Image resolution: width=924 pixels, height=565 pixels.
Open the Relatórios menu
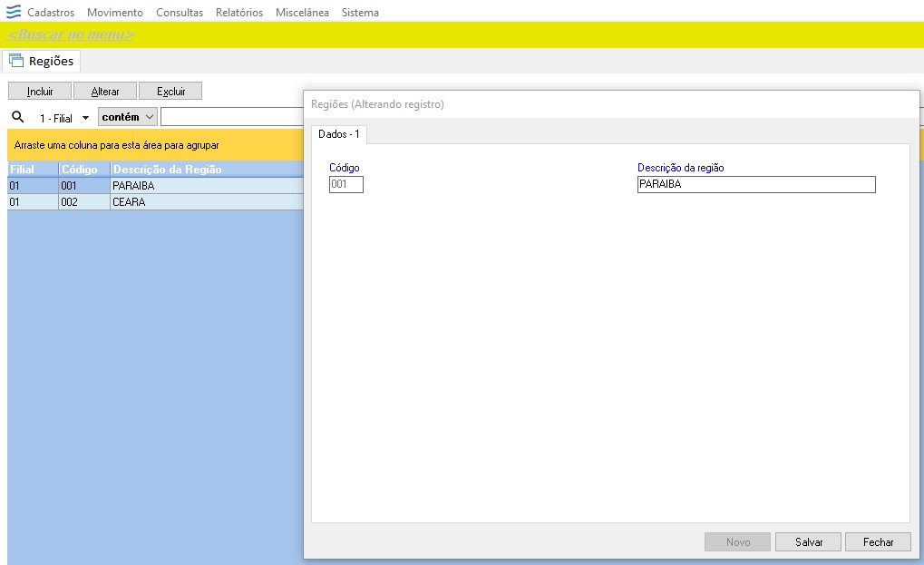coord(239,13)
